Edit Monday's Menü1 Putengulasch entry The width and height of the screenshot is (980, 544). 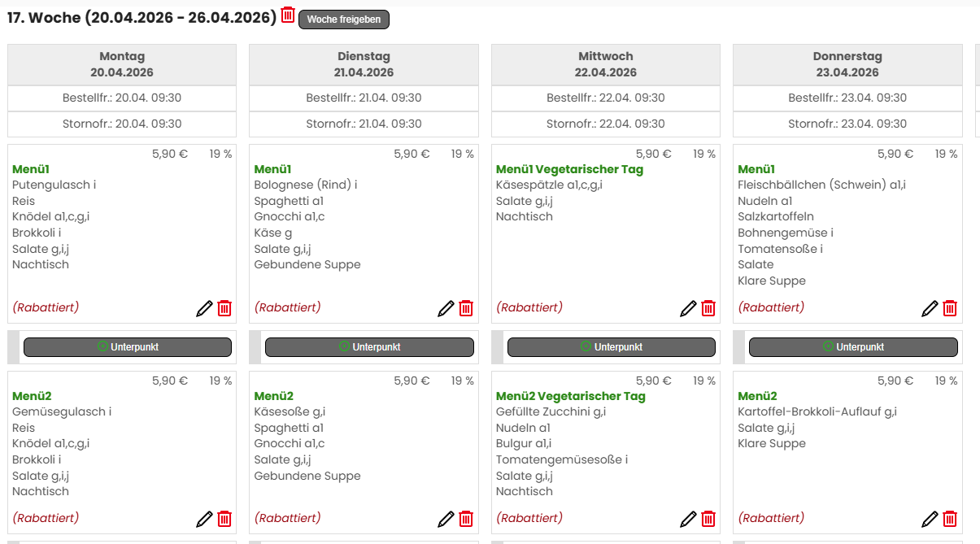(x=204, y=308)
